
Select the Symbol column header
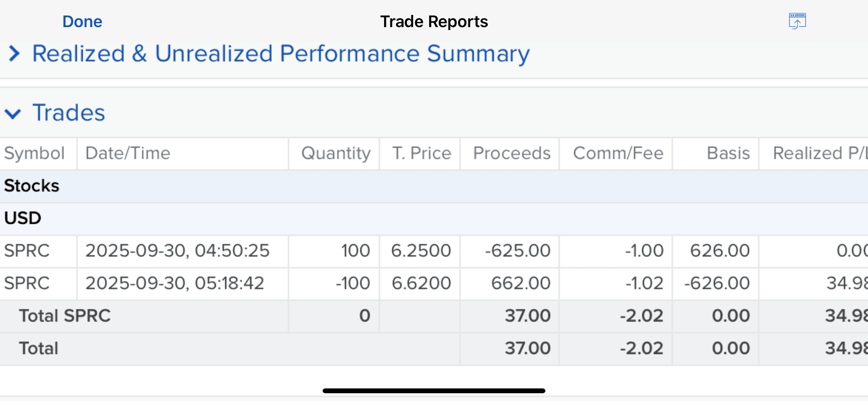pos(34,154)
